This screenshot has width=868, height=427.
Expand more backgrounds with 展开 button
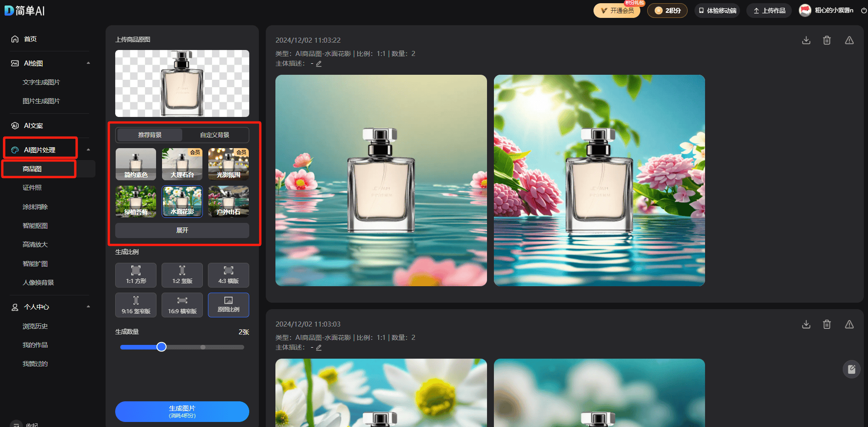[x=182, y=230]
